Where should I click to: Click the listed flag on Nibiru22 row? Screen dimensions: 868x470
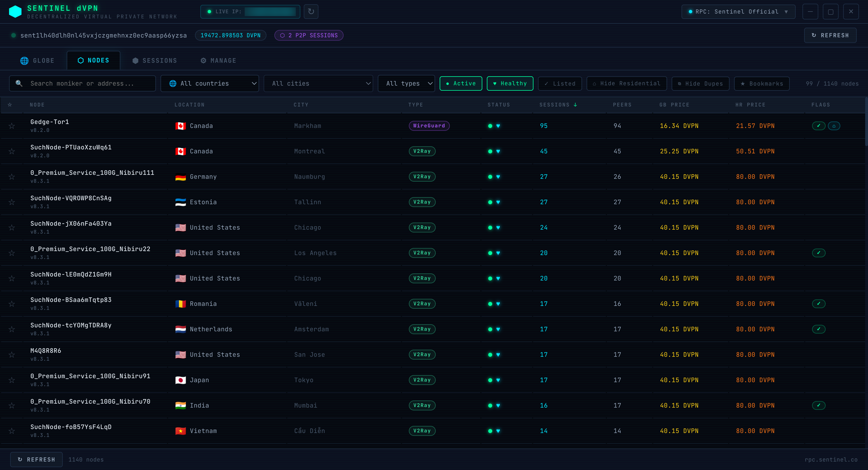tap(819, 253)
